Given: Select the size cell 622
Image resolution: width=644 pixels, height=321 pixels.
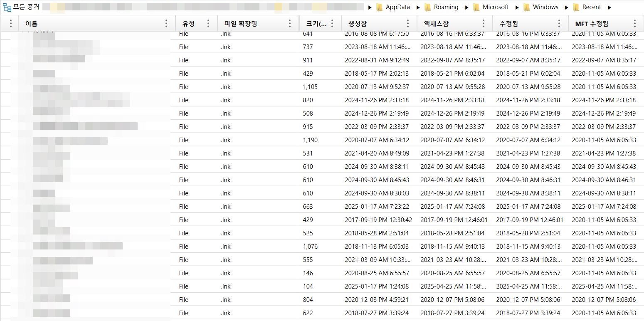Looking at the screenshot, I should (x=308, y=313).
